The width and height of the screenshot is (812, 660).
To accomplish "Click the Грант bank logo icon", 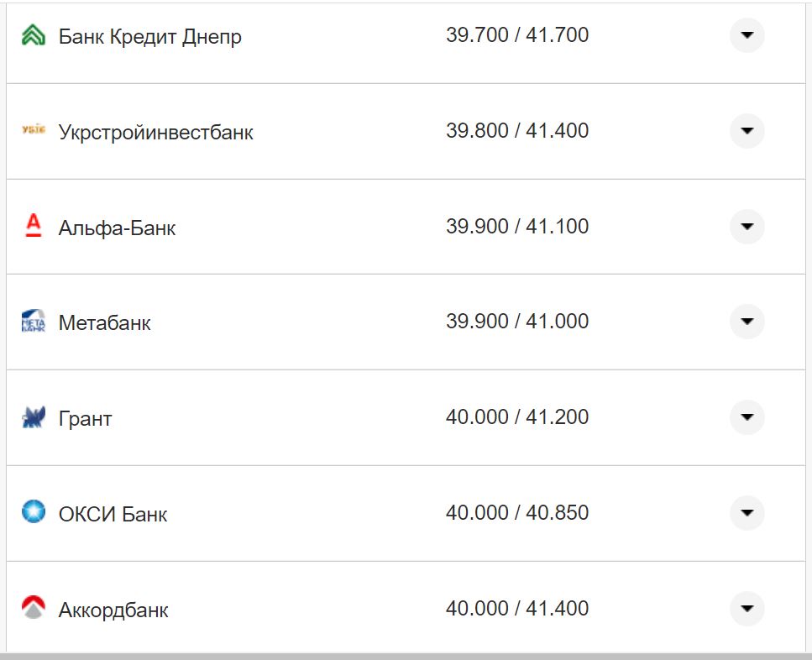I will click(x=33, y=417).
